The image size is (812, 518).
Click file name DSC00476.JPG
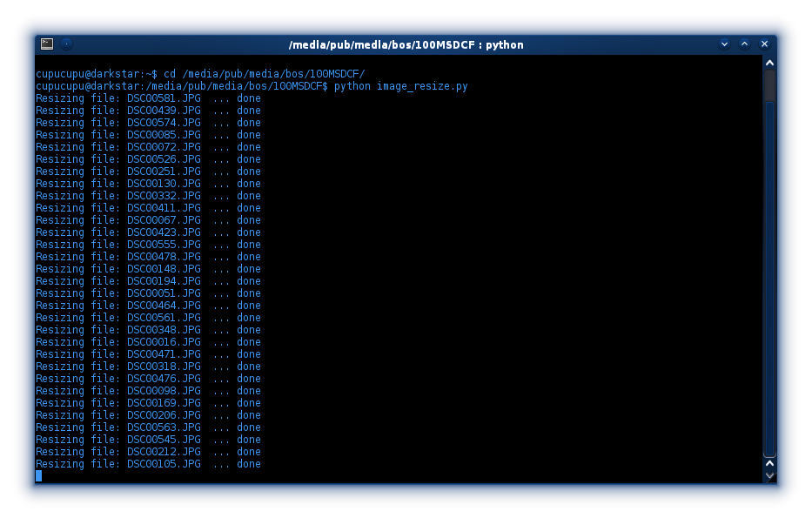164,379
